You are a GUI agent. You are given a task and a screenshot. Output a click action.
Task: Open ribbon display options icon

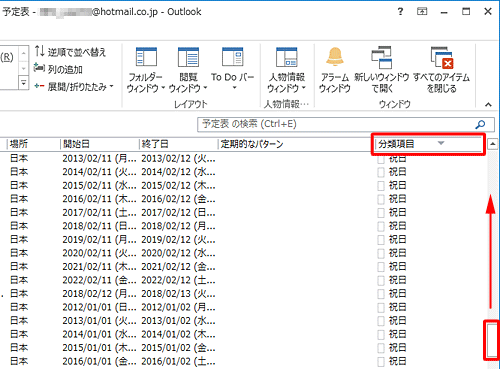coord(422,12)
